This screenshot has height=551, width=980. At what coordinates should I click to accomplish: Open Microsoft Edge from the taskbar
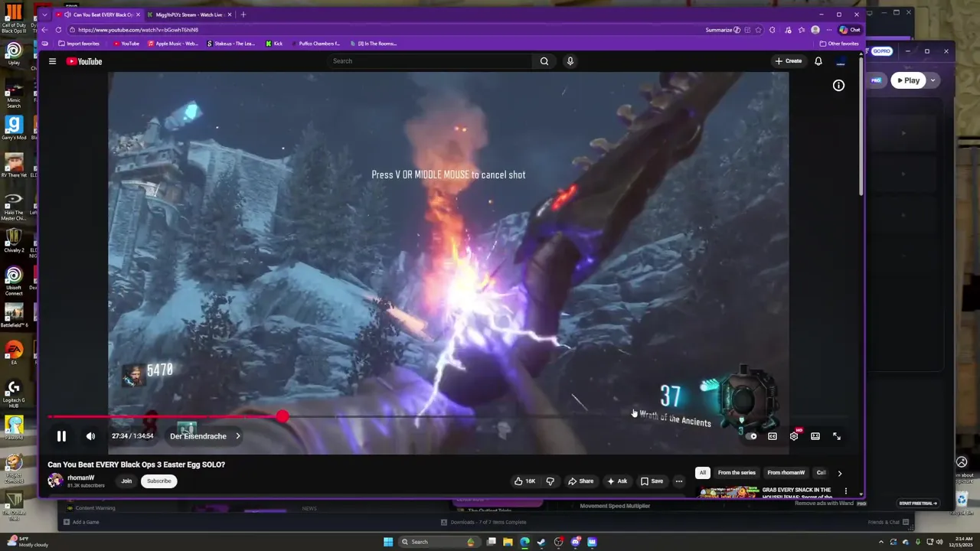click(524, 542)
